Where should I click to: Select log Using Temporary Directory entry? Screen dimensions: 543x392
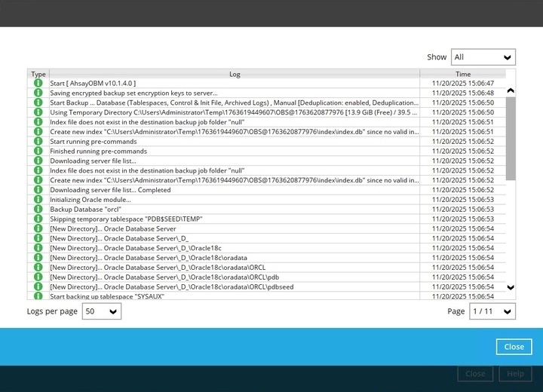coord(233,112)
